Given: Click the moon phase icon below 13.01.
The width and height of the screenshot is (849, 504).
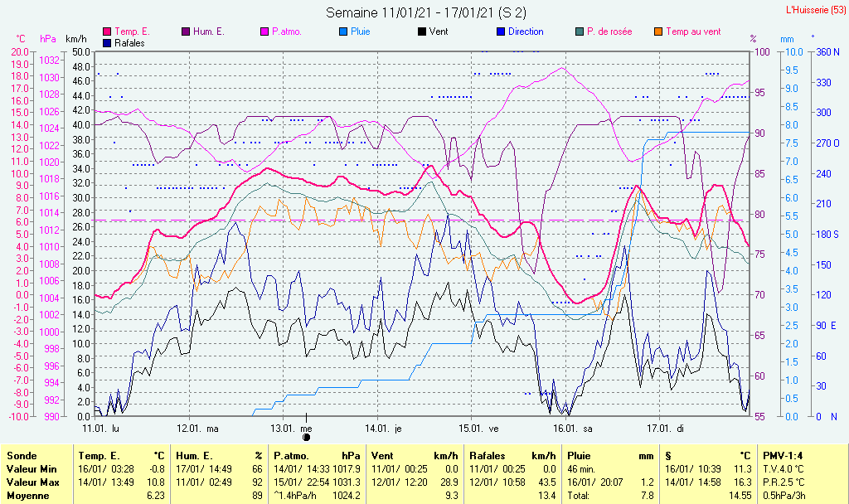Looking at the screenshot, I should pyautogui.click(x=307, y=438).
